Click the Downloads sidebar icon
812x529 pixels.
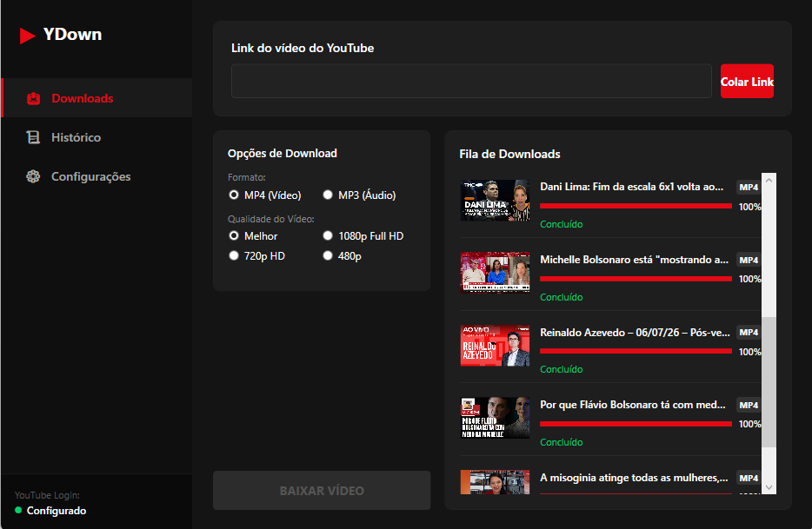point(34,98)
